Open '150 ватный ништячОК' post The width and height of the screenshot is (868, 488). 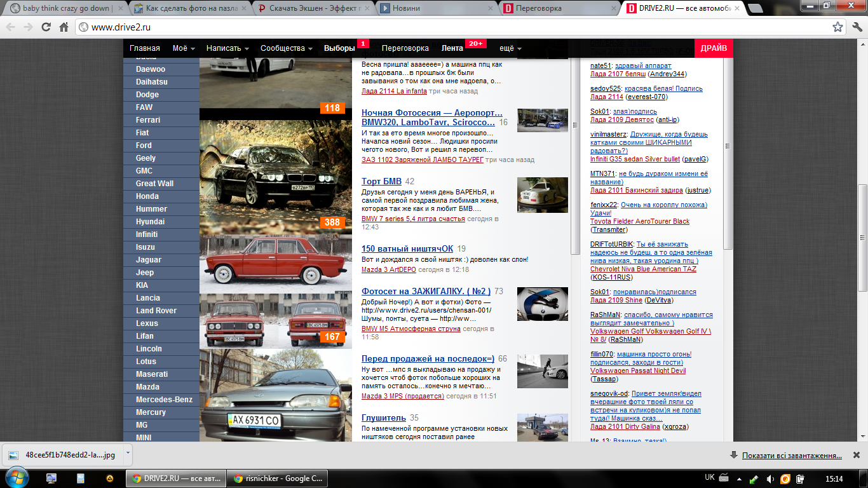click(x=407, y=248)
